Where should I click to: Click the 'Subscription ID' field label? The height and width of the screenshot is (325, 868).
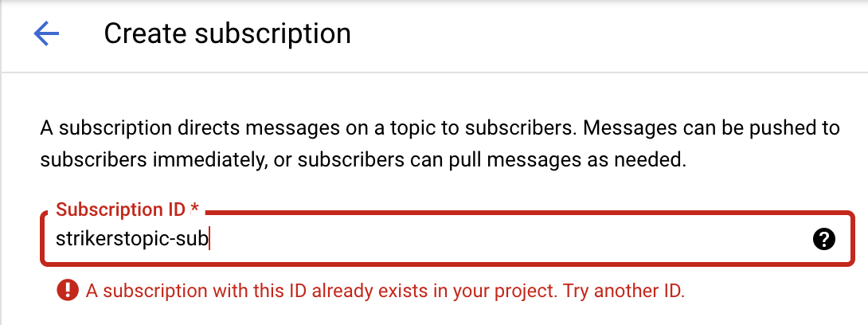(x=120, y=210)
